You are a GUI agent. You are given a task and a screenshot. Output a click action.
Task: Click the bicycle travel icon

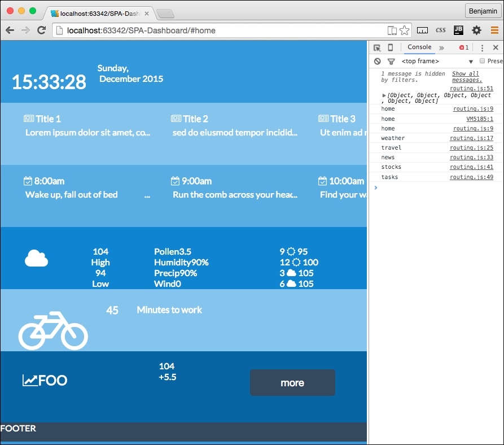[x=53, y=330]
